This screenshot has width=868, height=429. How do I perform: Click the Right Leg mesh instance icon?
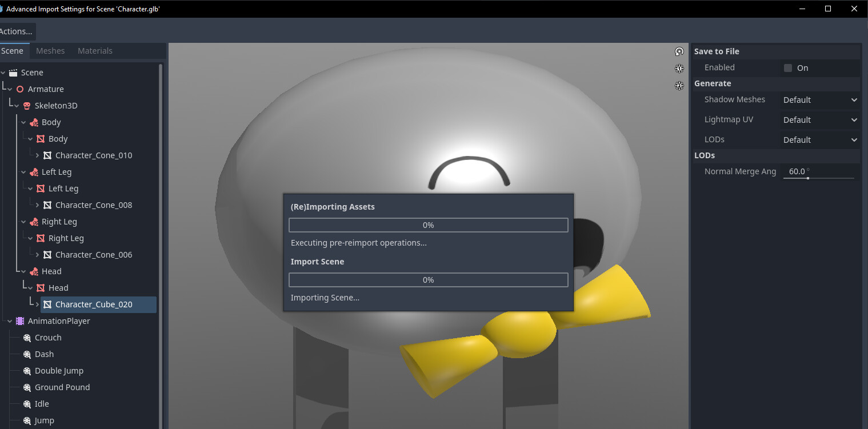tap(41, 238)
